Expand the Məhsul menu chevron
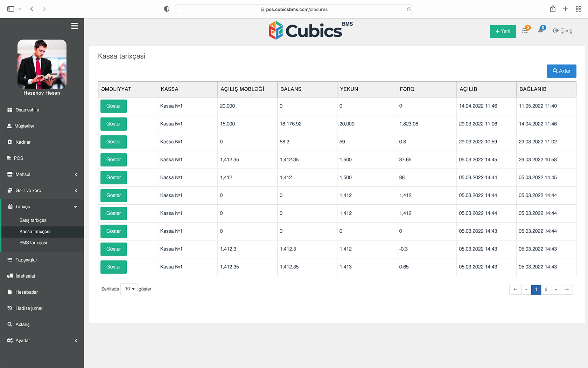This screenshot has height=368, width=588. pos(76,174)
